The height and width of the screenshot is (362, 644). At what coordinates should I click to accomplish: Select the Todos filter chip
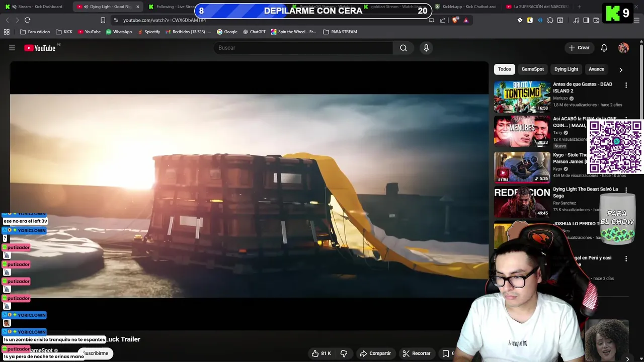click(505, 69)
